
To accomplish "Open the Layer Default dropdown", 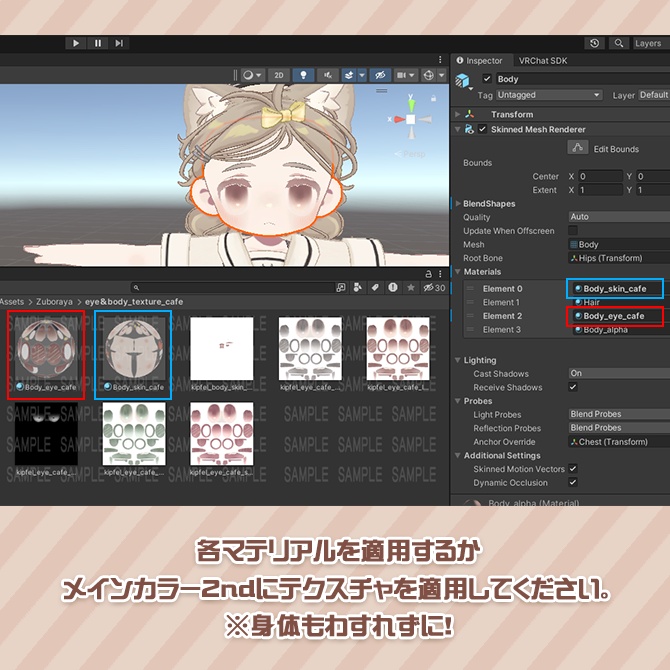I will [x=654, y=95].
